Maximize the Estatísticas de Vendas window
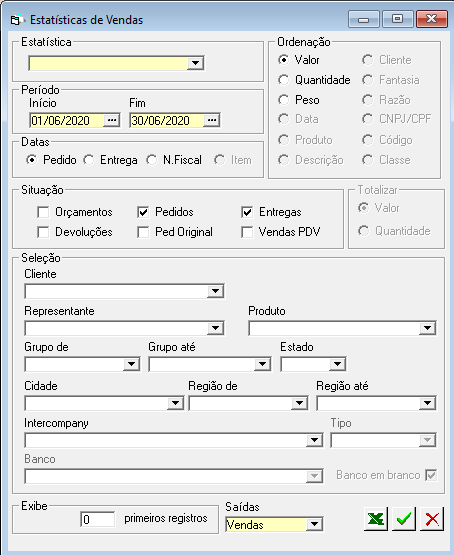 tap(397, 19)
